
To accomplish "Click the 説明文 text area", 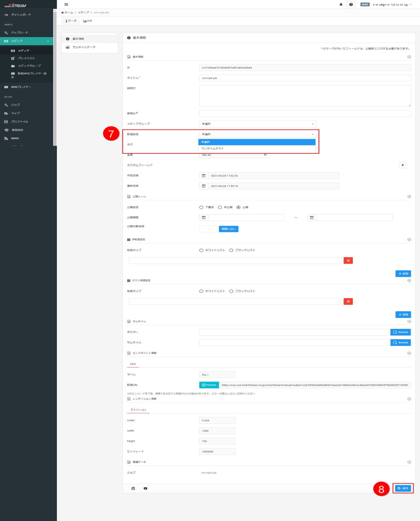I will pyautogui.click(x=305, y=96).
